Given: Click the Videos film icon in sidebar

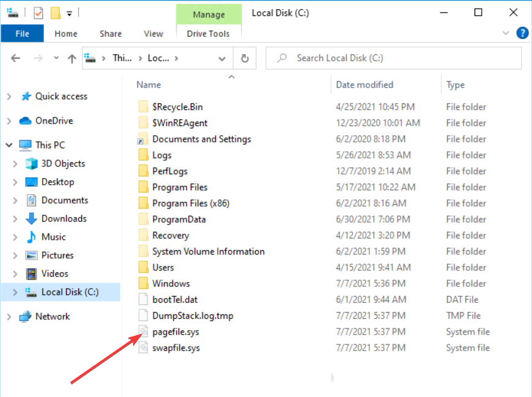Looking at the screenshot, I should (x=32, y=273).
